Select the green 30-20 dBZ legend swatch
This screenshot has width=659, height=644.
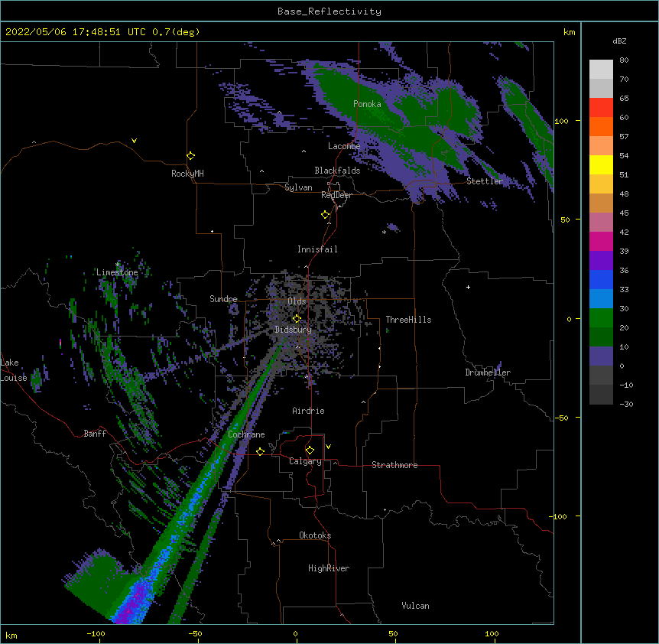coord(601,318)
